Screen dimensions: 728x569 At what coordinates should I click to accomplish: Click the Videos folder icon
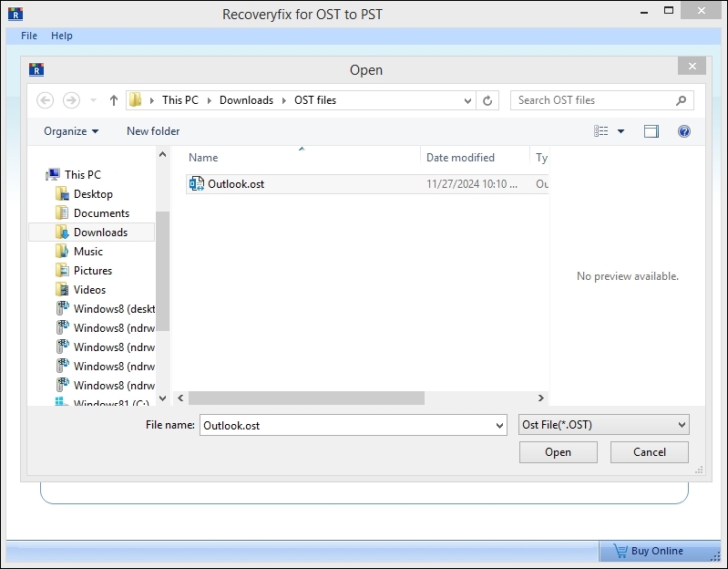62,290
